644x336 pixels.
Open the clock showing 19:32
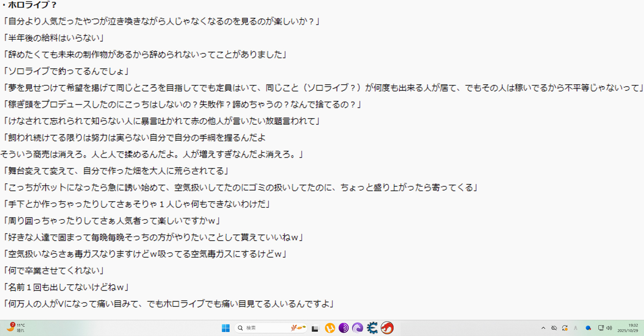[x=628, y=328]
